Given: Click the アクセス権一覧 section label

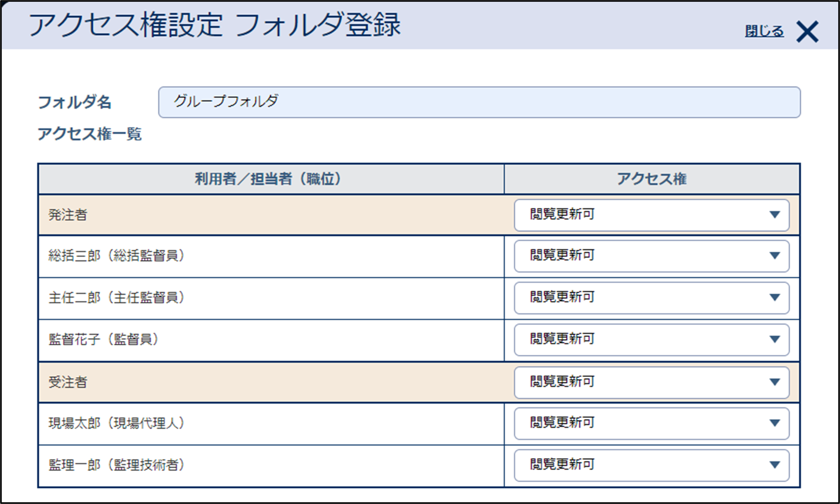Looking at the screenshot, I should coord(89,134).
